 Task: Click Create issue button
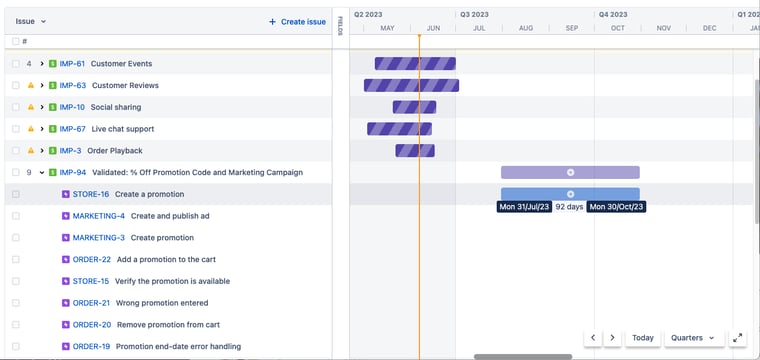[297, 22]
